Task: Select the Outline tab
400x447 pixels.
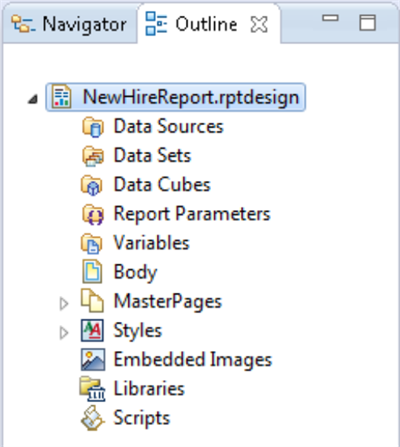Action: [x=209, y=23]
